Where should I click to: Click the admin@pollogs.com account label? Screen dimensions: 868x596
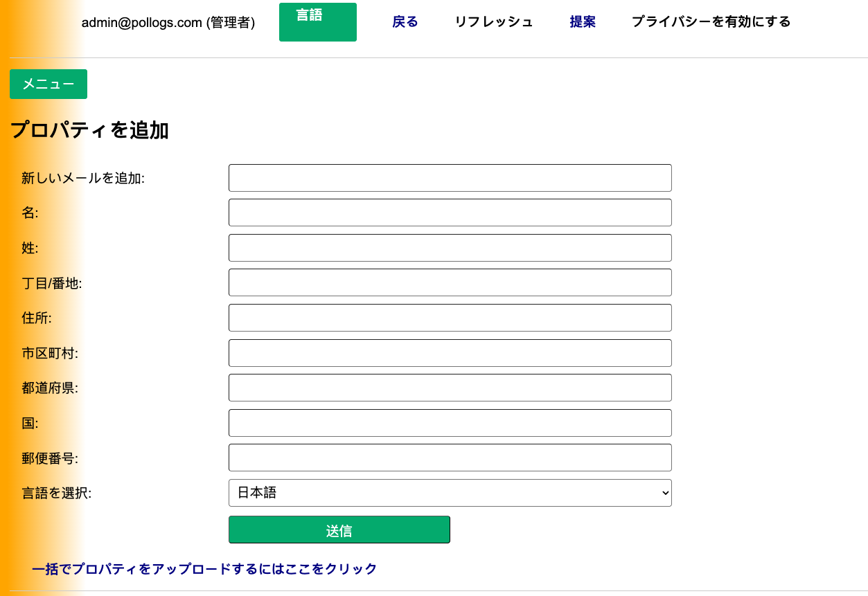pyautogui.click(x=168, y=22)
